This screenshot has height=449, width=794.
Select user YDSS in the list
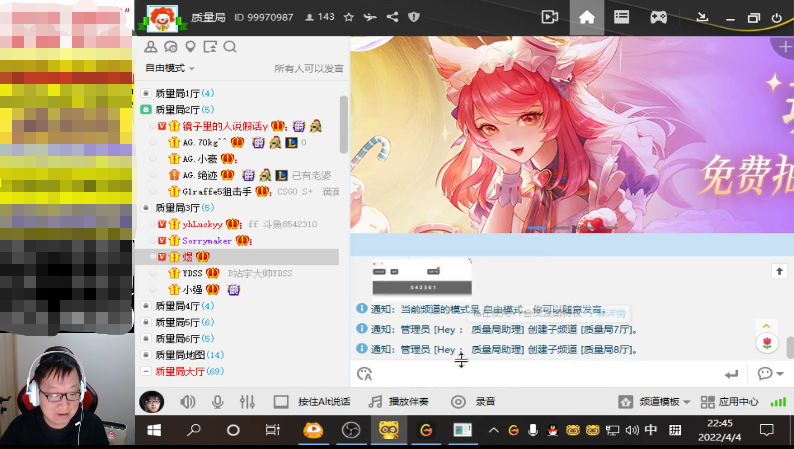(192, 273)
